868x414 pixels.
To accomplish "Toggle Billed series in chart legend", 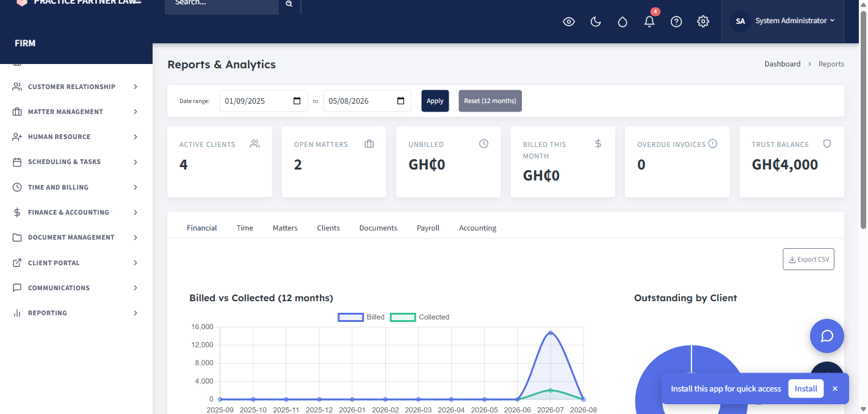I will pyautogui.click(x=361, y=317).
